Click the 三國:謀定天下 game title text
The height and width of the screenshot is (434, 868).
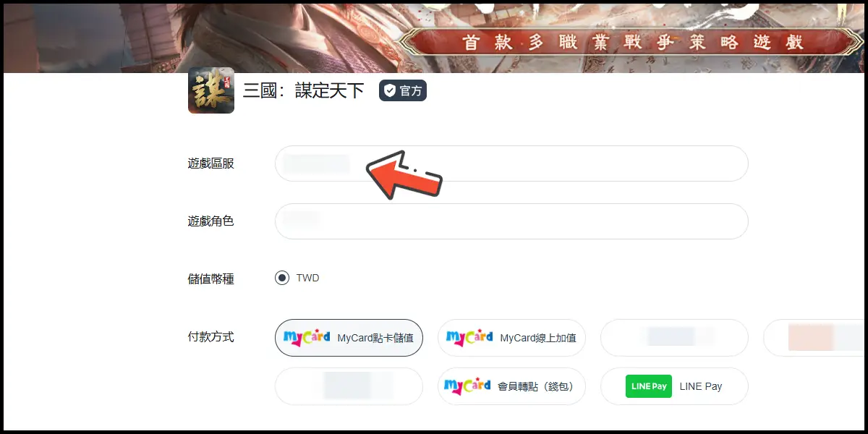click(303, 91)
